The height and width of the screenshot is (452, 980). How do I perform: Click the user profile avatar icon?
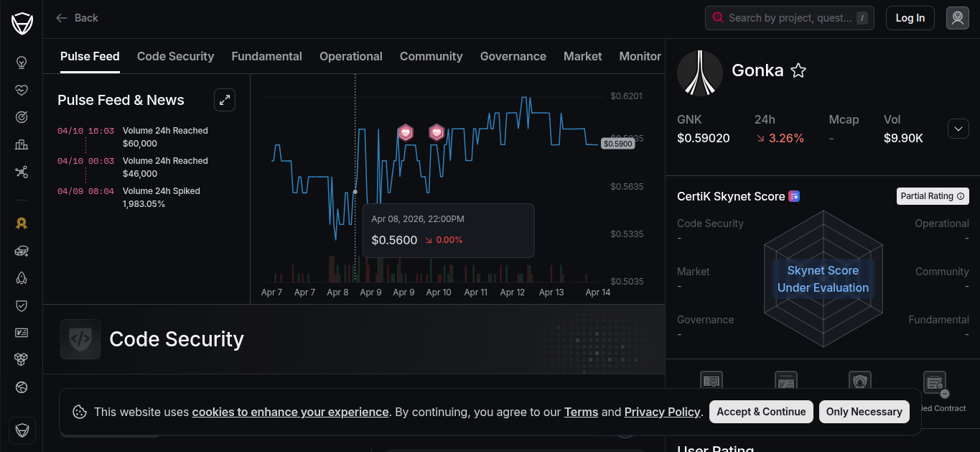957,18
